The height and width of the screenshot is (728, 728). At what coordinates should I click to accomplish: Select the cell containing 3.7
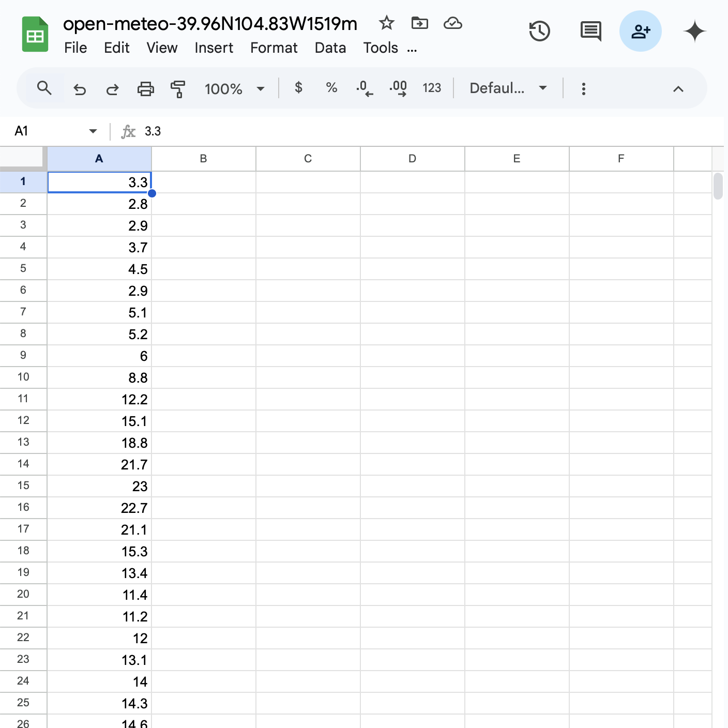click(99, 248)
